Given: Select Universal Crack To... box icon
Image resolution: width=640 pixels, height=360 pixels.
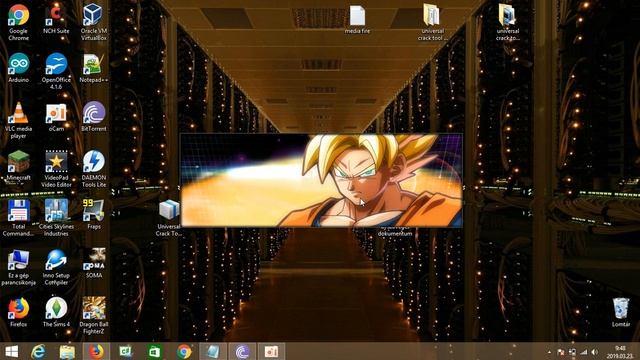Looking at the screenshot, I should [169, 218].
